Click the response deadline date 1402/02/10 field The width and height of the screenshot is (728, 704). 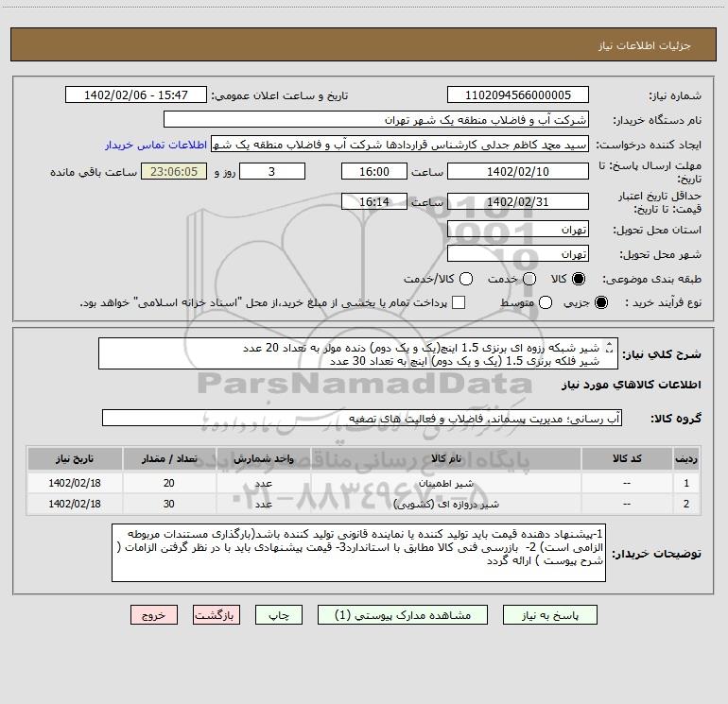518,171
